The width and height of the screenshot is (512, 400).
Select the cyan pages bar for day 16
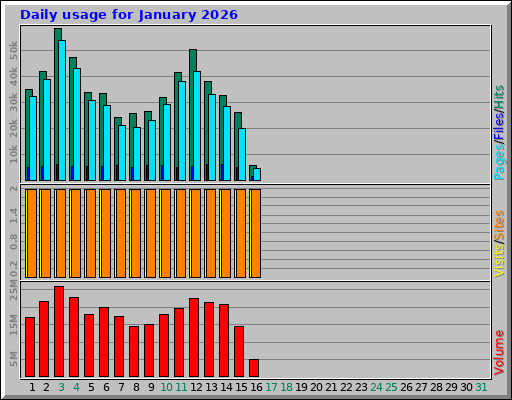coord(257,174)
